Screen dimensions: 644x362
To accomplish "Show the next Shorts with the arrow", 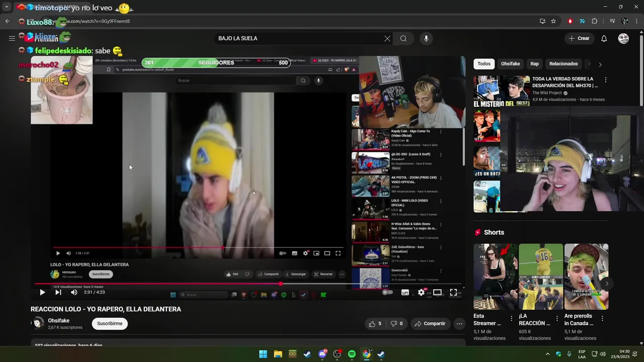I will coord(607,284).
